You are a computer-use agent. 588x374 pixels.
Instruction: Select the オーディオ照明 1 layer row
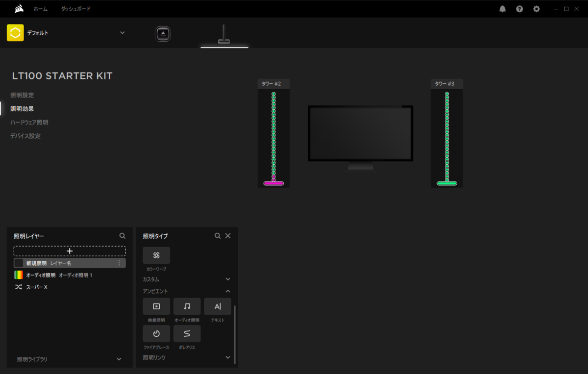(x=70, y=275)
